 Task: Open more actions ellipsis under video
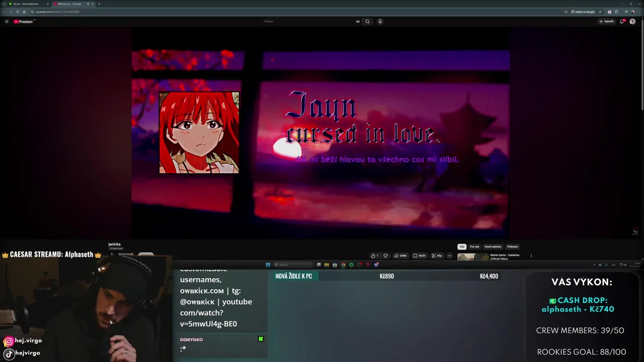pyautogui.click(x=450, y=255)
